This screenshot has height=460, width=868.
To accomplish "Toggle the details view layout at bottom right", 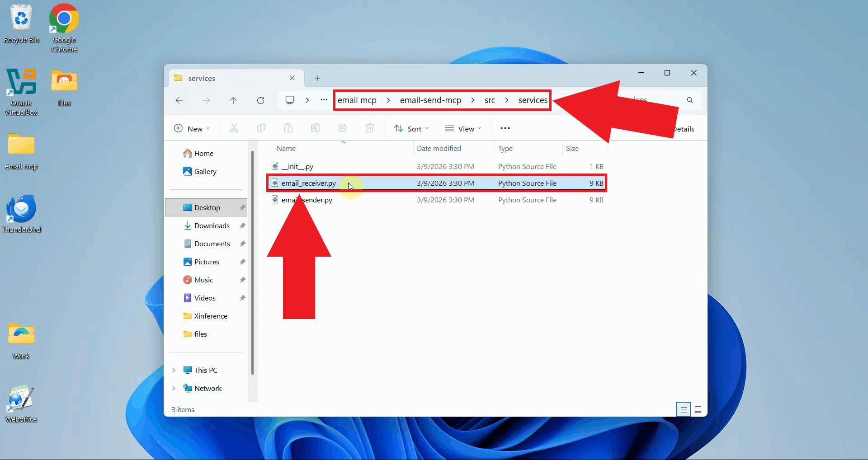I will [684, 409].
